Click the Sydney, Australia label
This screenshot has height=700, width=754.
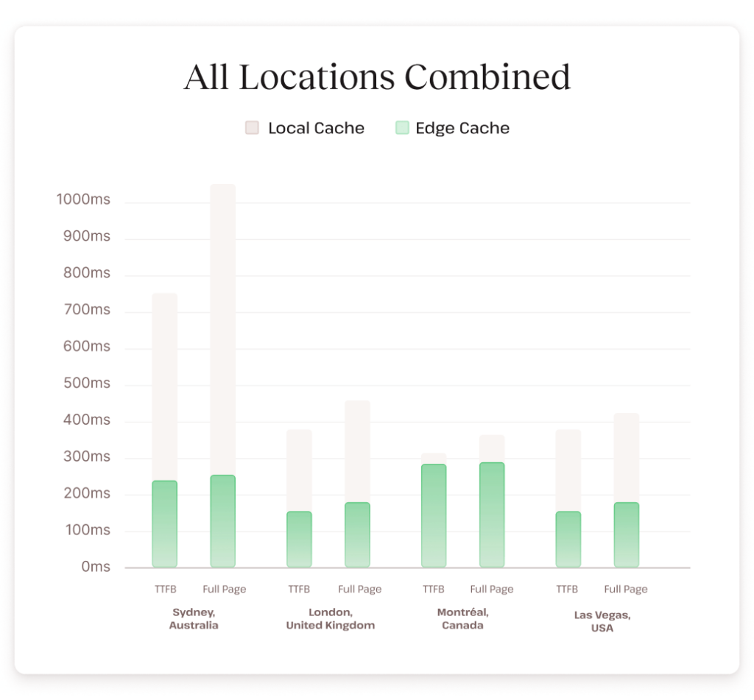pyautogui.click(x=193, y=618)
